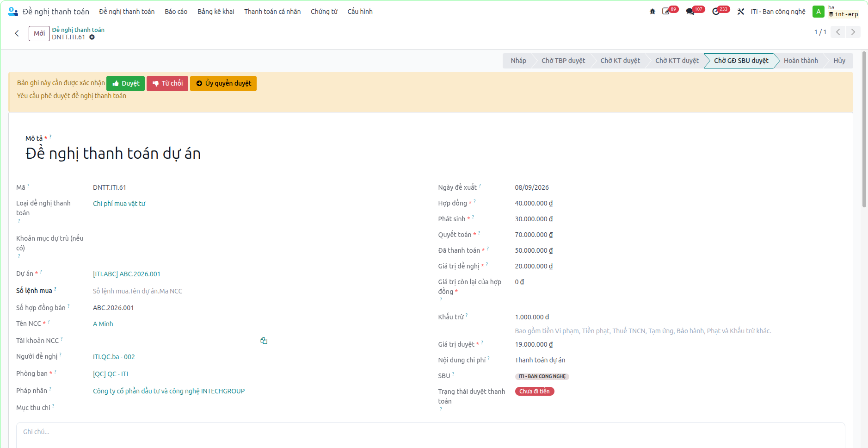Open the Đề nghị thanh toán menu

[x=127, y=12]
